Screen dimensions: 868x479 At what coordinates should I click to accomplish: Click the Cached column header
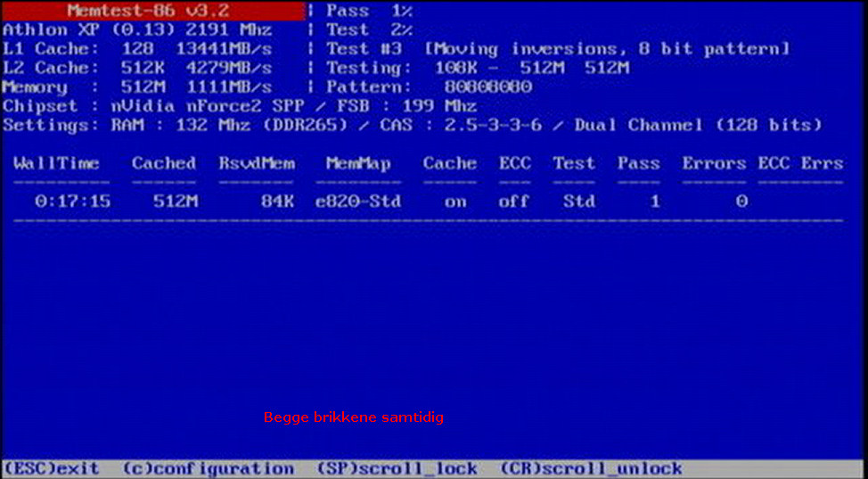[164, 163]
